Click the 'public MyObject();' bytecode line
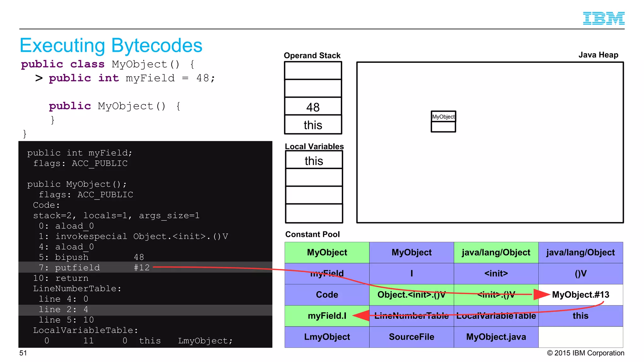Viewport: 644px width, 362px height. (x=77, y=184)
